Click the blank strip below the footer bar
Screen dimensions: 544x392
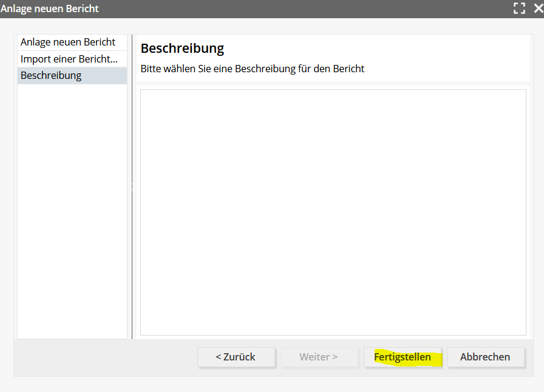pos(272,384)
